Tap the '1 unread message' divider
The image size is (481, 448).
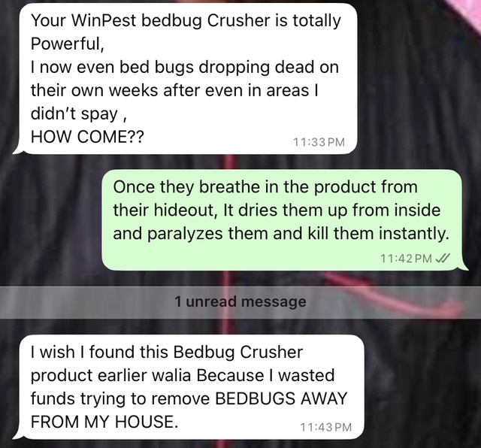tap(240, 302)
